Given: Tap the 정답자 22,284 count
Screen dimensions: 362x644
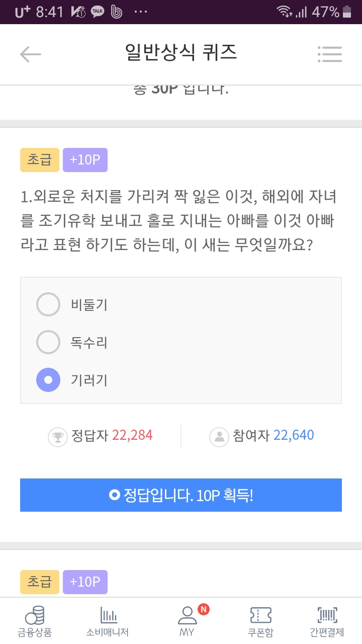Looking at the screenshot, I should tap(132, 435).
